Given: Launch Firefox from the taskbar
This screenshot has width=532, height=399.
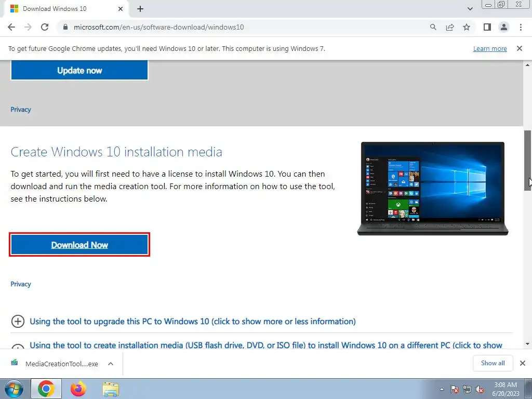Looking at the screenshot, I should (x=78, y=389).
